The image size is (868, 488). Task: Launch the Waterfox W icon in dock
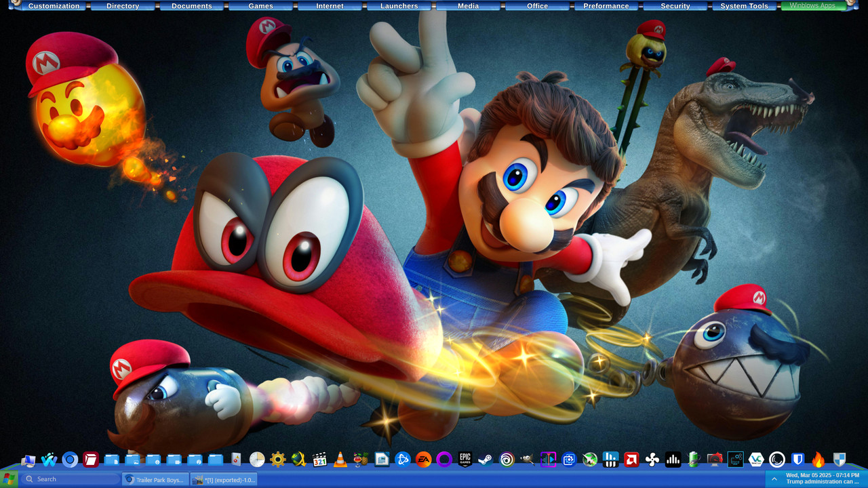(49, 460)
